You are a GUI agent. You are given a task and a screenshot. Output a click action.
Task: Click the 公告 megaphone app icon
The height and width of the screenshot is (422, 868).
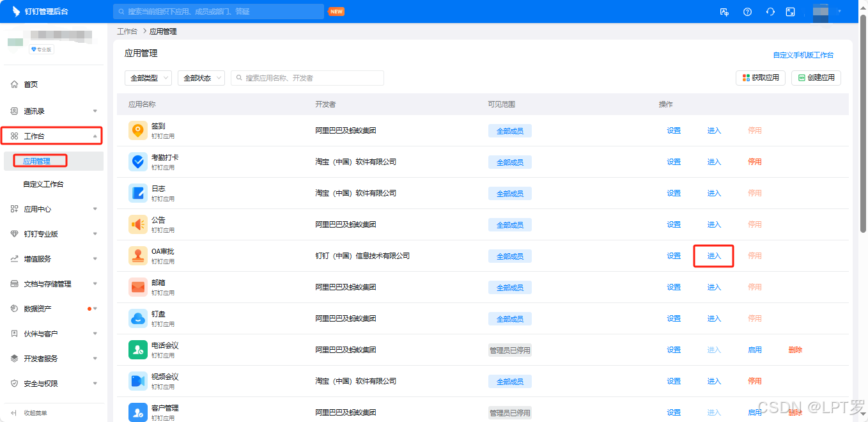tap(138, 224)
